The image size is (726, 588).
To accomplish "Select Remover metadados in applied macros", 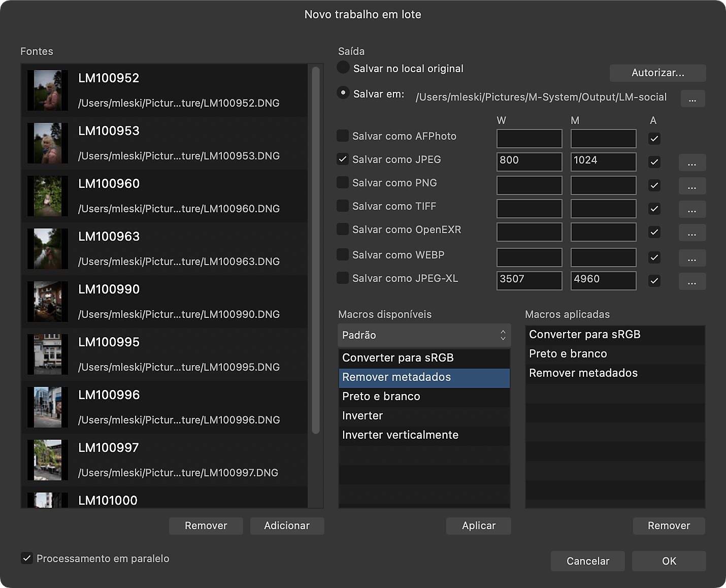I will [615, 373].
